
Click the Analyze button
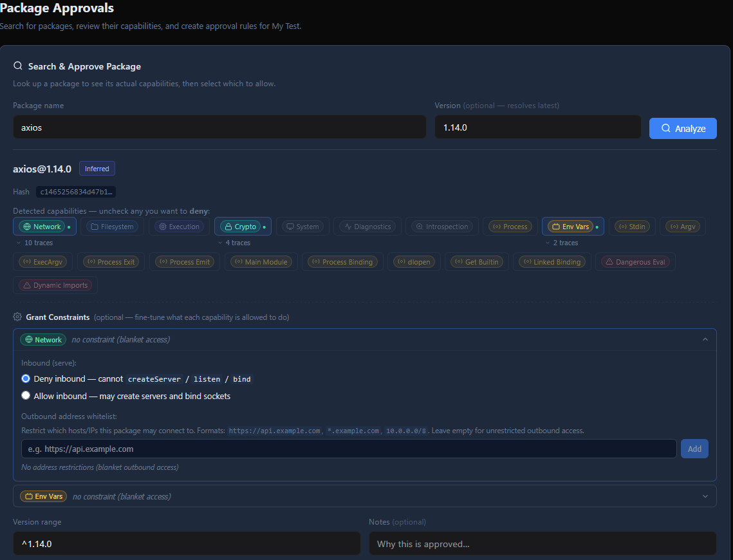point(683,128)
